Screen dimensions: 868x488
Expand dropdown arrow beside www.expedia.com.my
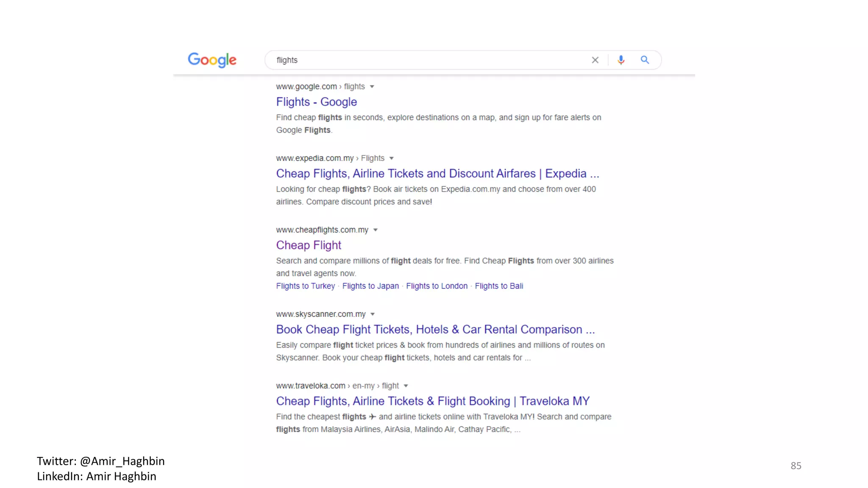pyautogui.click(x=392, y=158)
